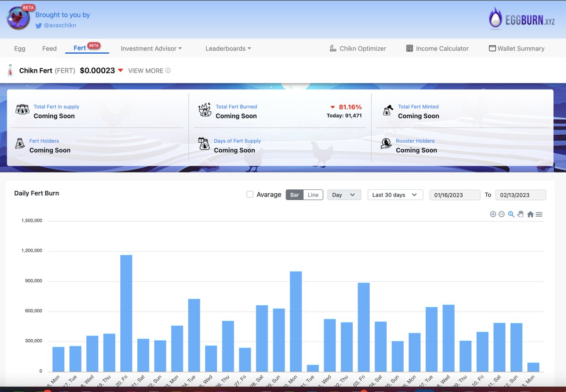Click the Chikn Optimizer chart icon
This screenshot has width=566, height=392.
click(x=333, y=49)
